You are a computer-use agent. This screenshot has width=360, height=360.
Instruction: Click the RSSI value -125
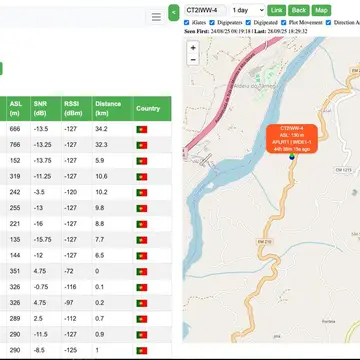pos(70,350)
